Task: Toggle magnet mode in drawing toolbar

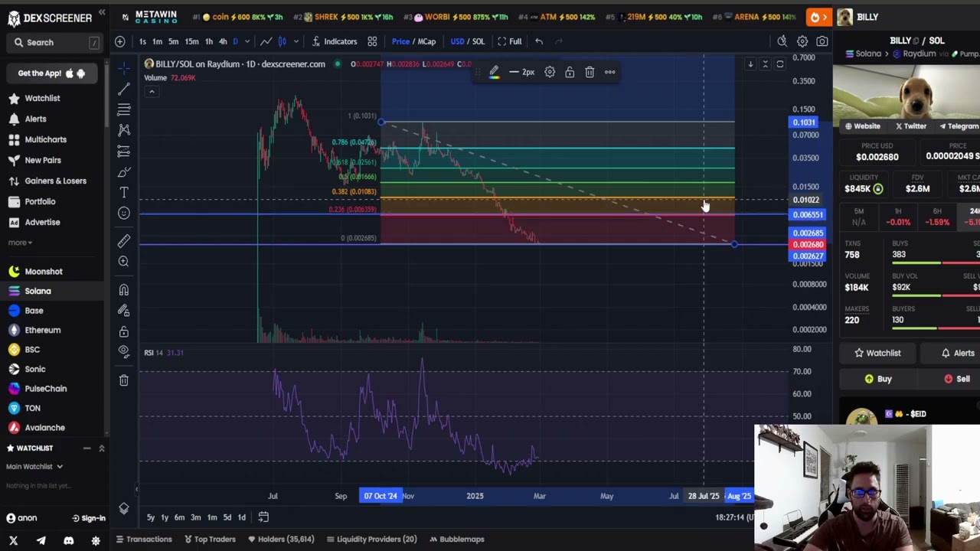Action: tap(124, 290)
